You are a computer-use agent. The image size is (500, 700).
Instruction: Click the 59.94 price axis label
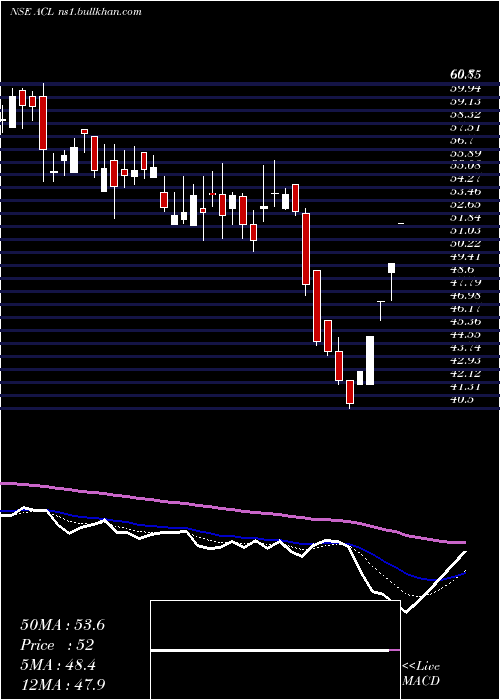pyautogui.click(x=465, y=88)
